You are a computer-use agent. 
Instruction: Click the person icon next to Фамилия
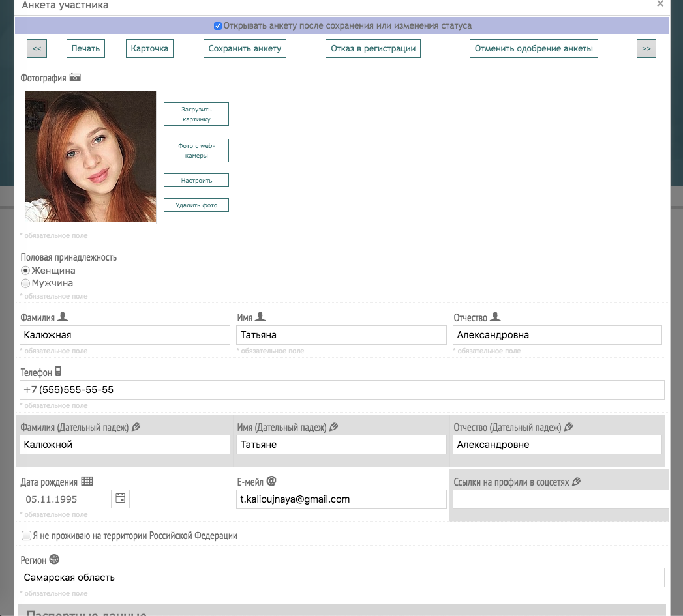coord(63,317)
